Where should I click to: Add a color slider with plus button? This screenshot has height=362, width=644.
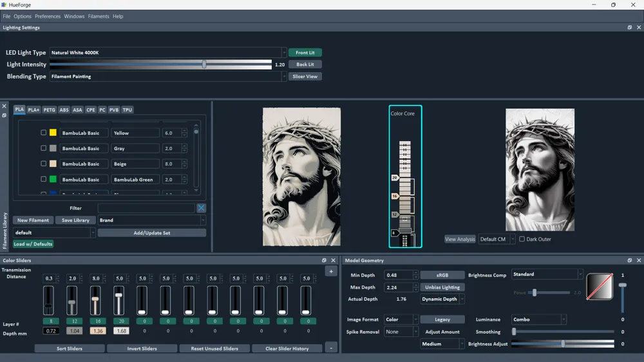[331, 271]
